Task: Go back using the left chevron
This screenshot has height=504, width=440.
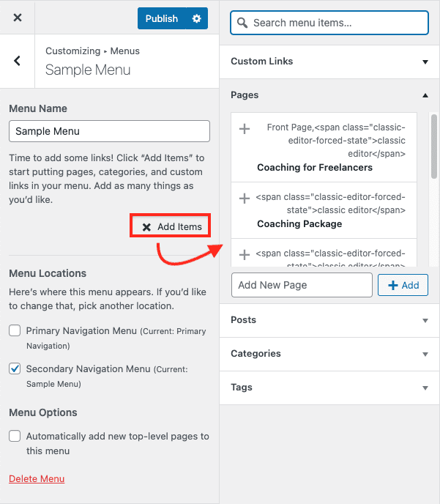Action: click(18, 61)
